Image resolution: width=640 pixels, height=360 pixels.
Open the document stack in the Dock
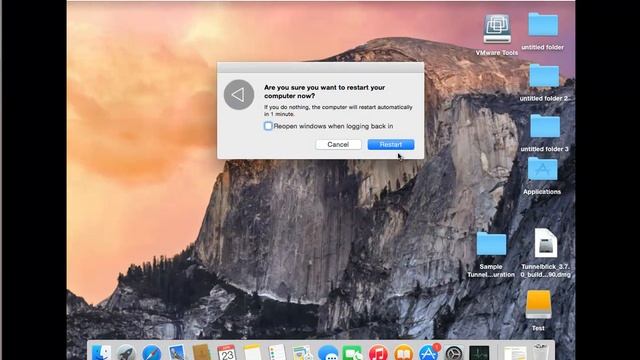click(x=515, y=353)
